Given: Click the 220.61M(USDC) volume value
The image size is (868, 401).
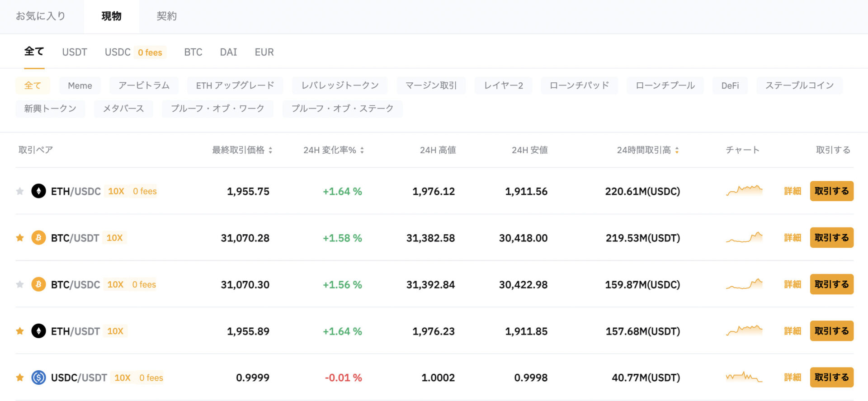Looking at the screenshot, I should [x=642, y=191].
